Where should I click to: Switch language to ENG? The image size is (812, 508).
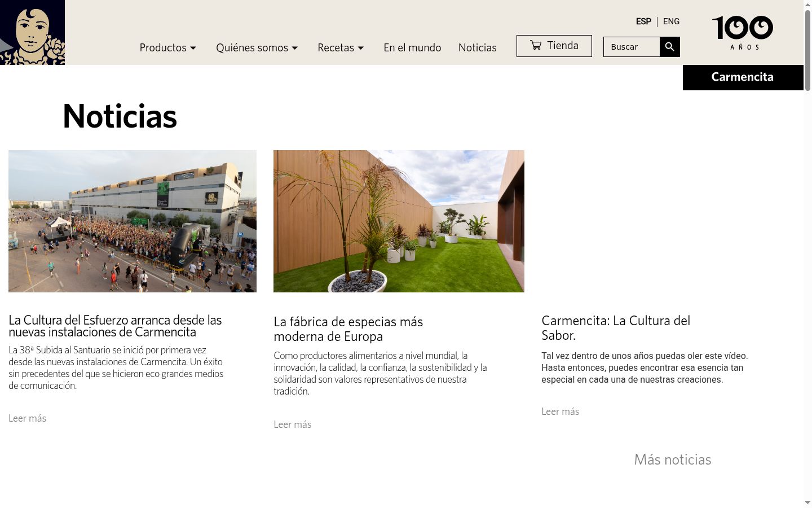point(671,21)
